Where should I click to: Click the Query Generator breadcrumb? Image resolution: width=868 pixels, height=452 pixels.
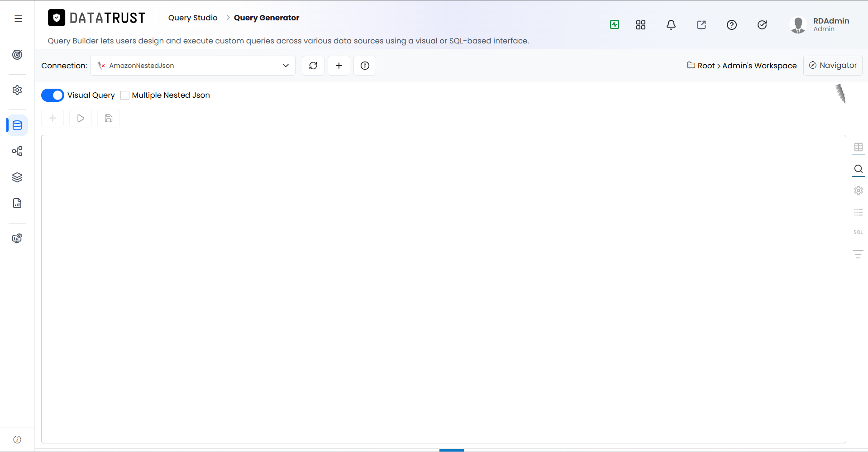267,18
